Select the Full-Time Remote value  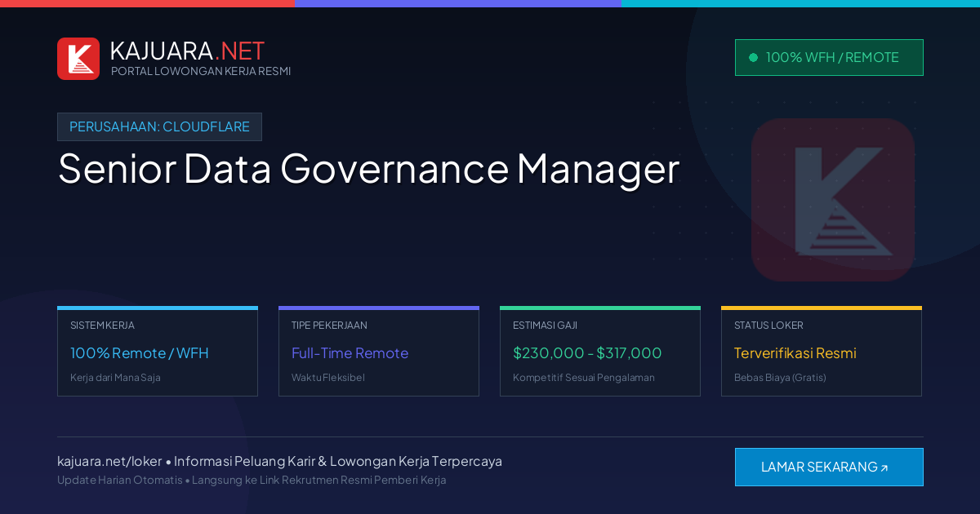350,353
